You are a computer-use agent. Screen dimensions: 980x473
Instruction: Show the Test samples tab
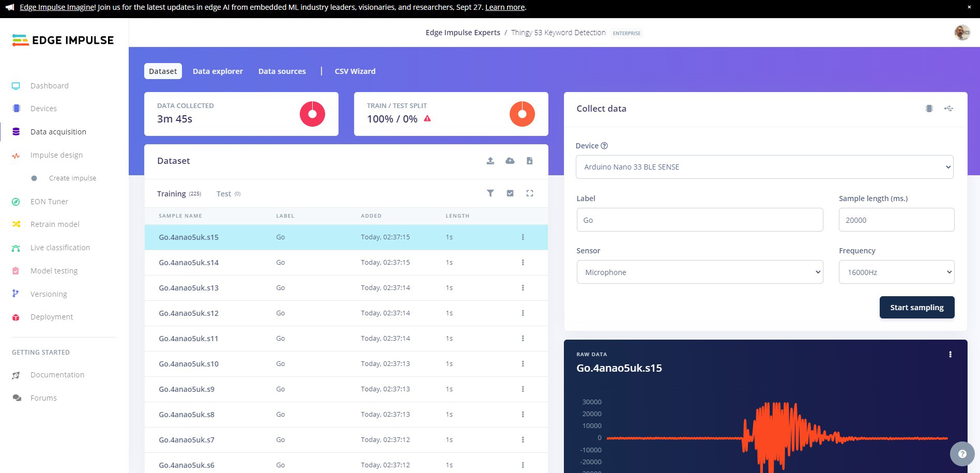tap(228, 194)
